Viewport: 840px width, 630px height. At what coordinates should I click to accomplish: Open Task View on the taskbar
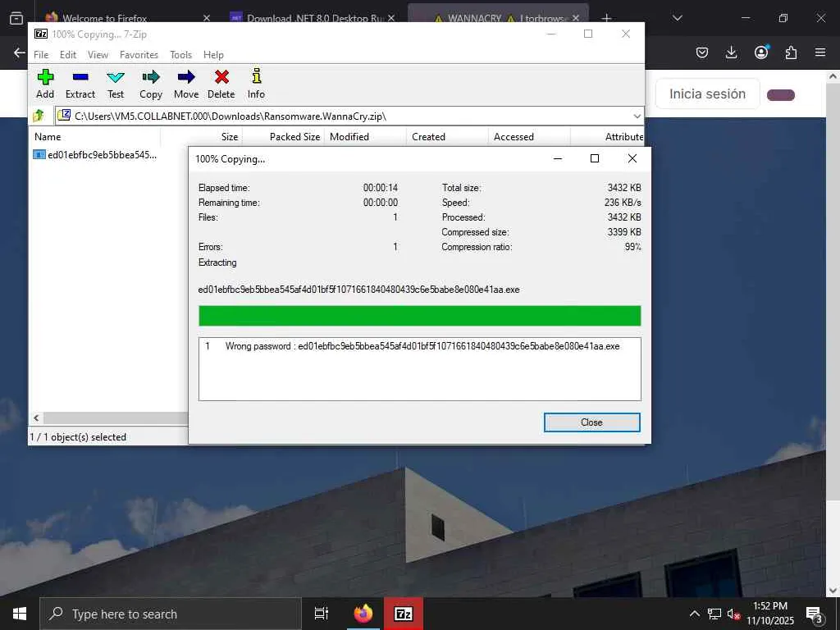[x=322, y=614]
